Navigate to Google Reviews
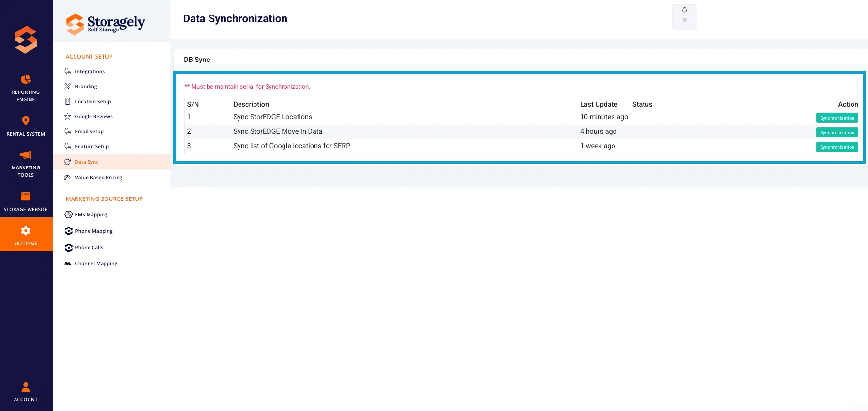 [94, 116]
